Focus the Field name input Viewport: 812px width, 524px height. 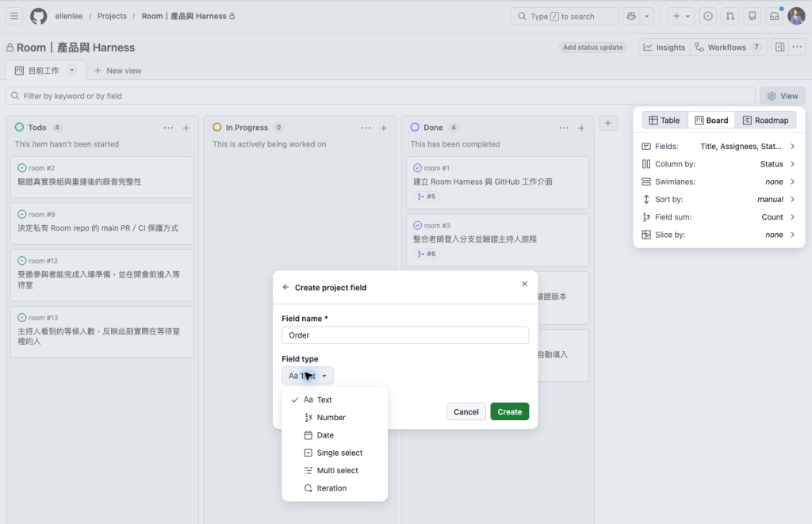point(405,335)
